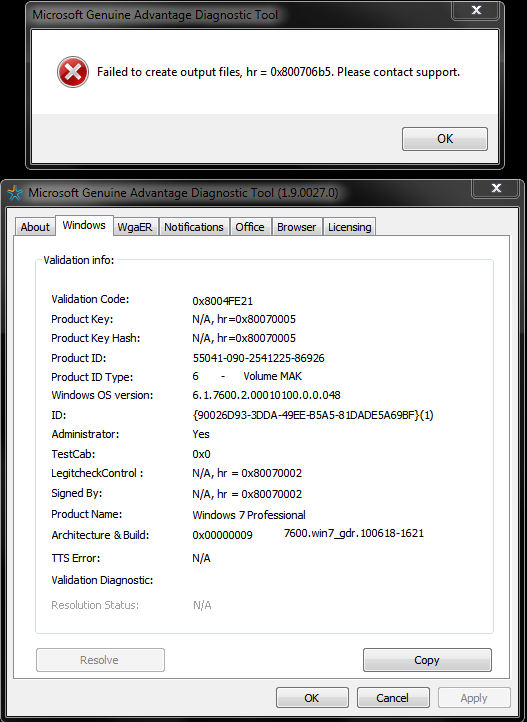Click the Signed By N/A value
527x722 pixels.
247,494
